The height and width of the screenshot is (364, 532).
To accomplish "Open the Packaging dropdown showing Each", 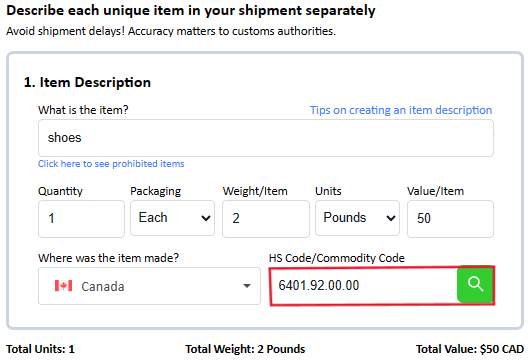I will click(172, 218).
